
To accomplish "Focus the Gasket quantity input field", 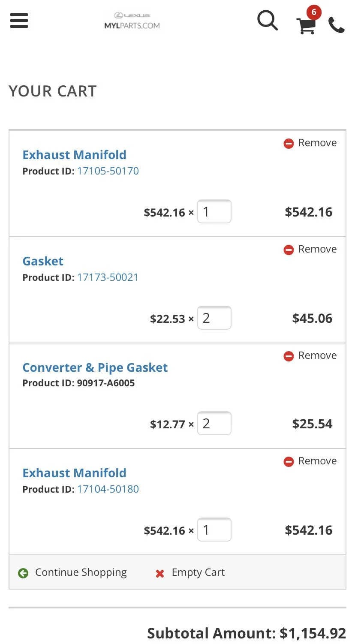I will coord(214,318).
